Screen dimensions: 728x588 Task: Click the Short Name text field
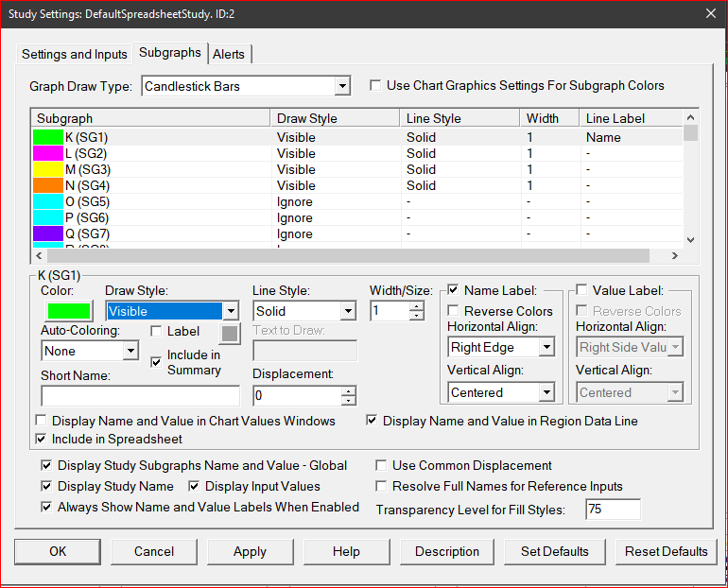point(141,395)
